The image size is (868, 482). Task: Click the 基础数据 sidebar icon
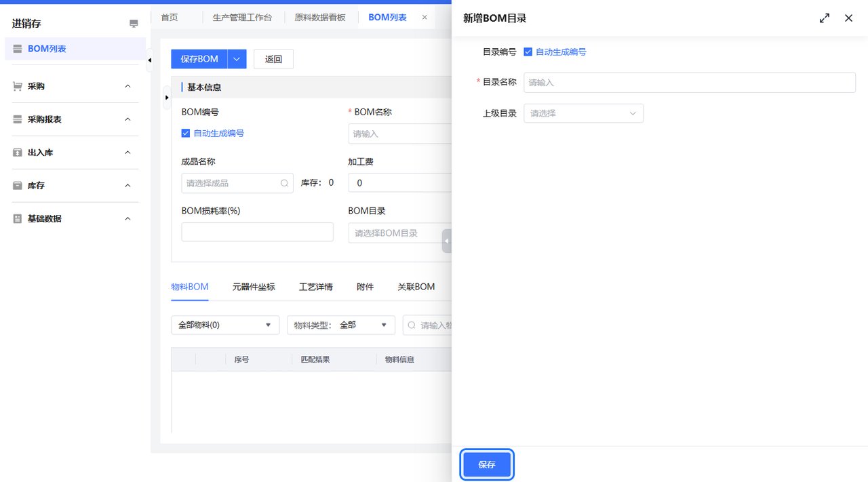pos(18,218)
